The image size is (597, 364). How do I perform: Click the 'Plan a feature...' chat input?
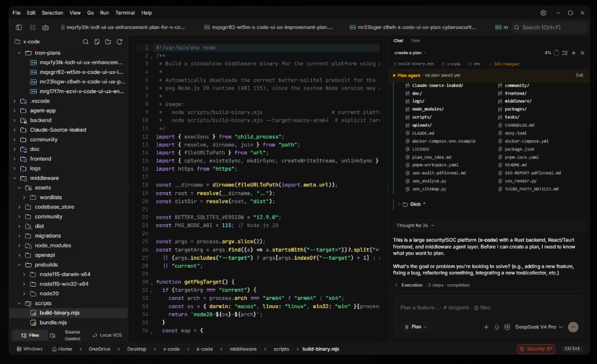(x=489, y=308)
